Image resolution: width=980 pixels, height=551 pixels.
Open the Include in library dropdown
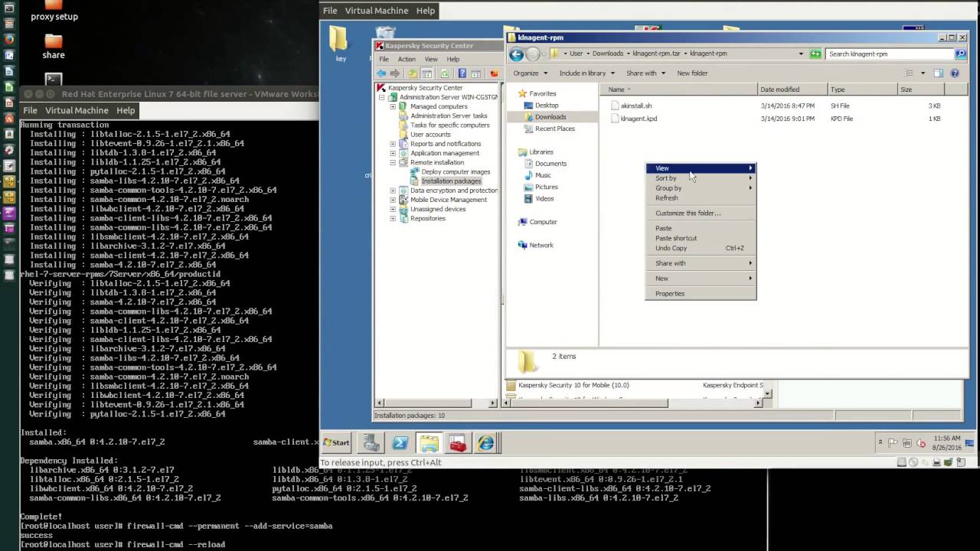(586, 73)
